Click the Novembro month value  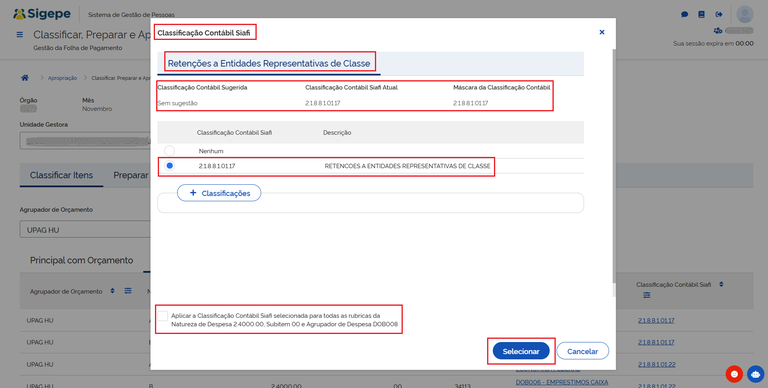tap(97, 109)
